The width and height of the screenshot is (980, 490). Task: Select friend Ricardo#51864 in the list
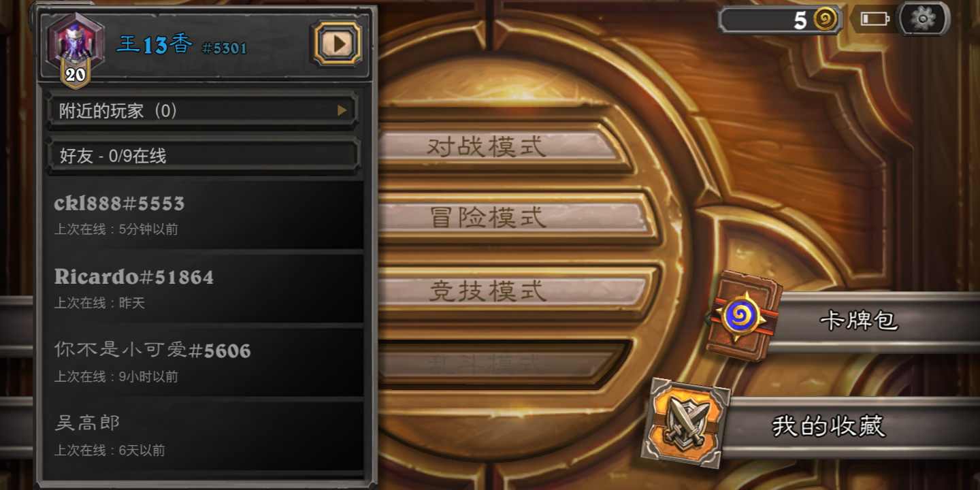[202, 289]
